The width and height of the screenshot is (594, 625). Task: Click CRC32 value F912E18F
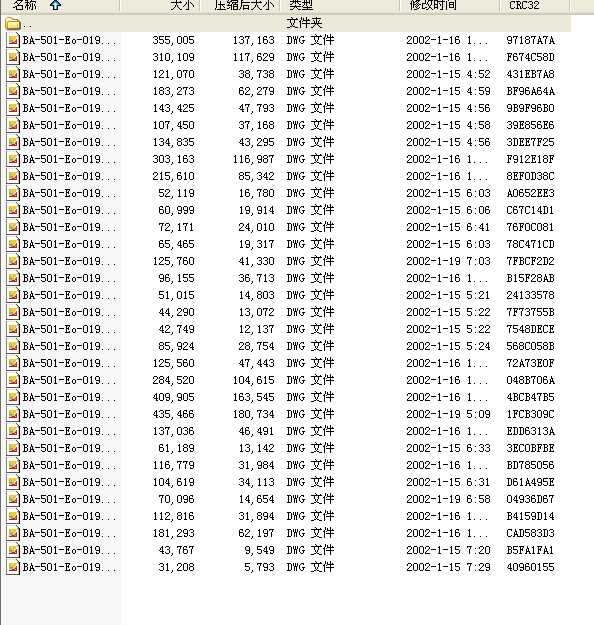530,159
